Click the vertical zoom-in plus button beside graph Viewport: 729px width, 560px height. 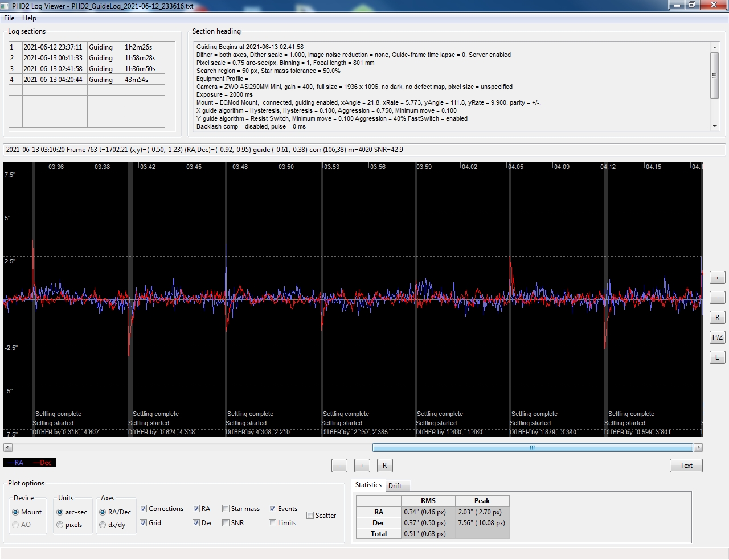717,278
